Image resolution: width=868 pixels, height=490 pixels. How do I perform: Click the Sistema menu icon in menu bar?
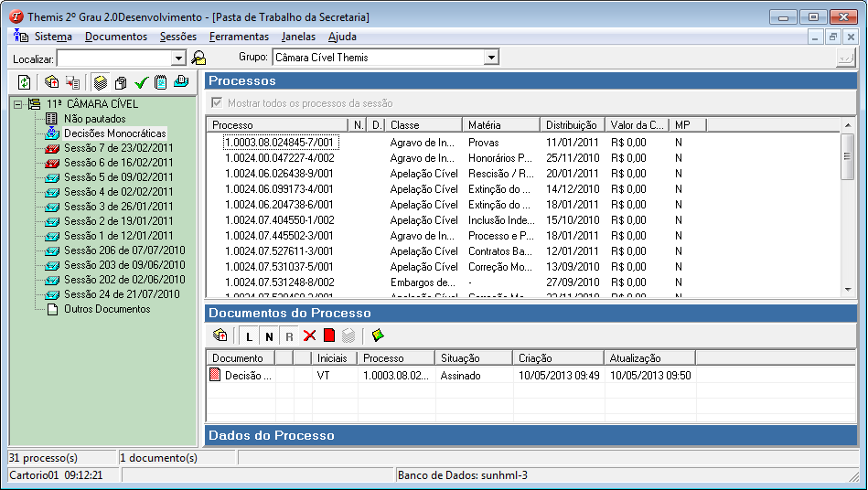(22, 36)
